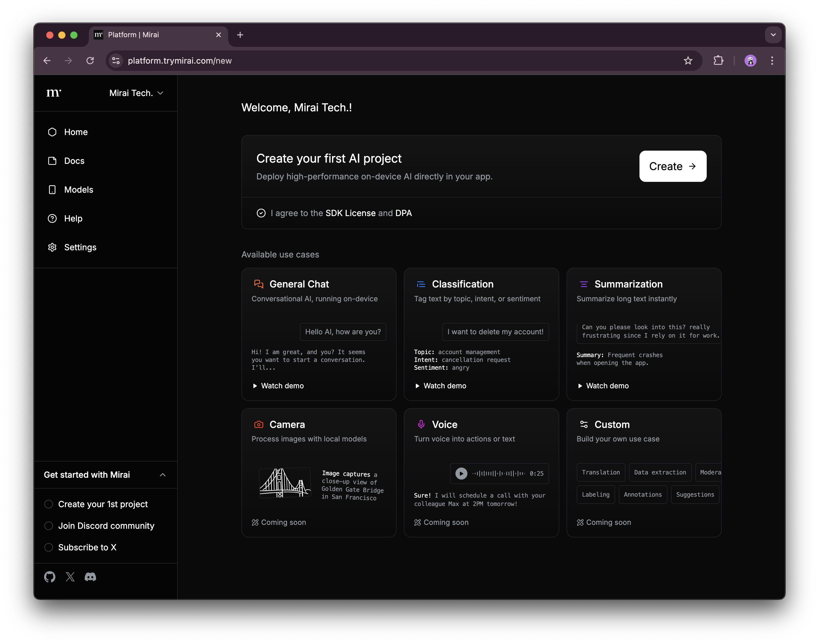
Task: Open the Chrome three-dot menu
Action: tap(772, 61)
